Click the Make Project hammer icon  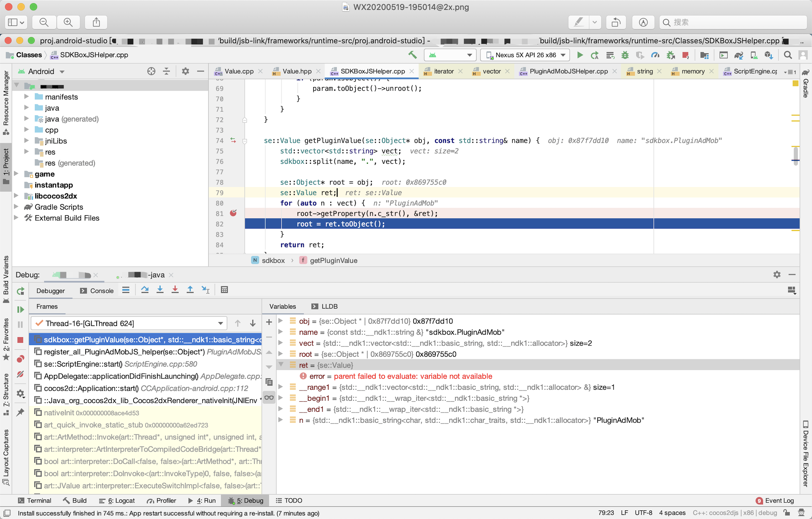coord(412,55)
